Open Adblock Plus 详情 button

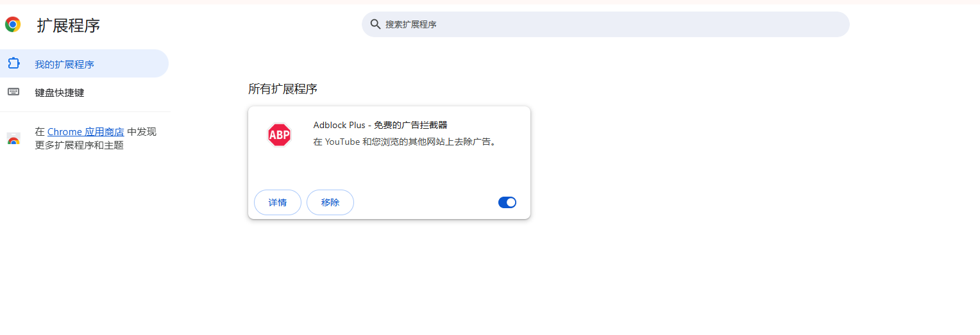(x=278, y=202)
